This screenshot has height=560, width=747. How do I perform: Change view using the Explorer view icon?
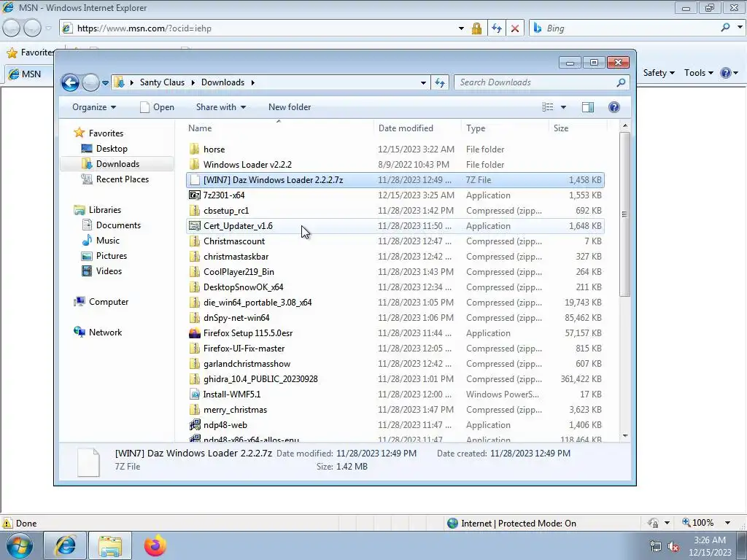[548, 107]
